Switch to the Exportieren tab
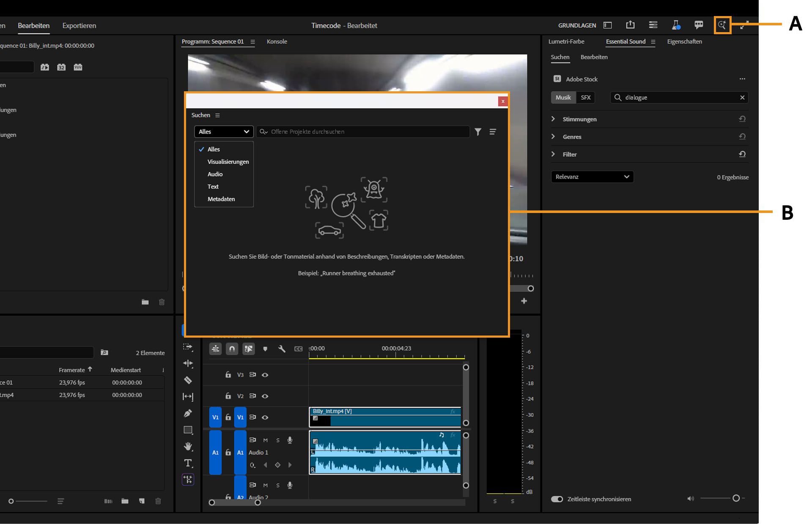 79,25
